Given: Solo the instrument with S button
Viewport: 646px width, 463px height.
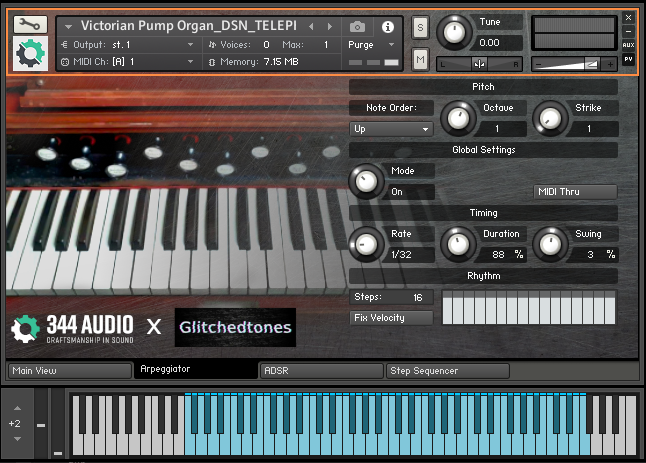Looking at the screenshot, I should (420, 26).
